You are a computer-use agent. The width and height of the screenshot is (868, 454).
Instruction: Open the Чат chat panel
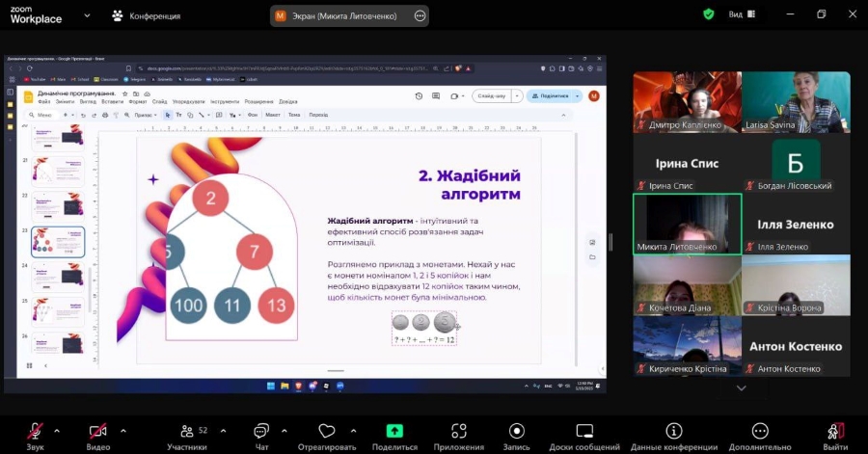[x=260, y=432]
